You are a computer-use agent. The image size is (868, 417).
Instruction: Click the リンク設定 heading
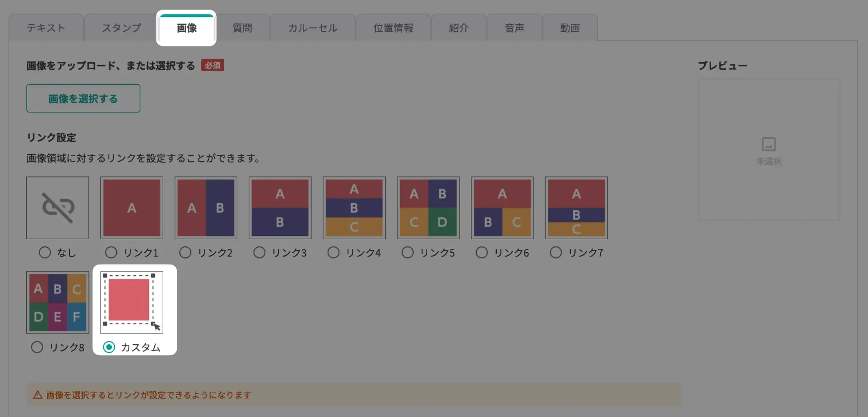click(x=51, y=138)
